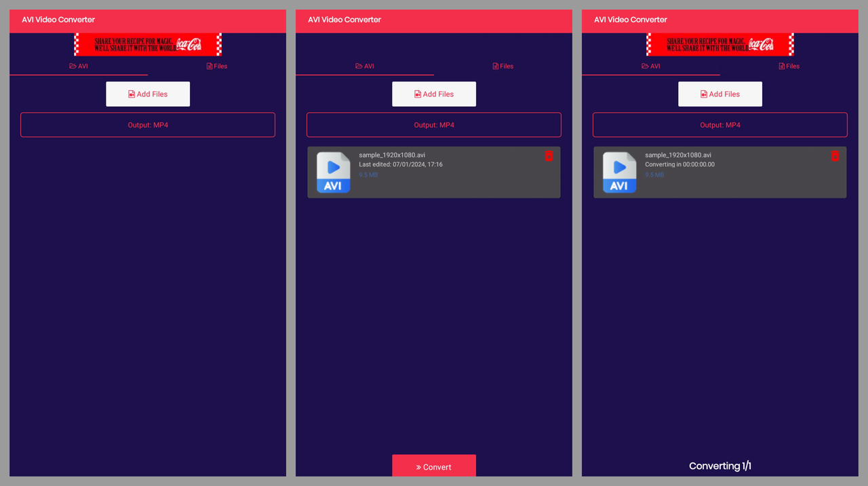Select Output: MP4 in the middle screen

click(x=434, y=125)
